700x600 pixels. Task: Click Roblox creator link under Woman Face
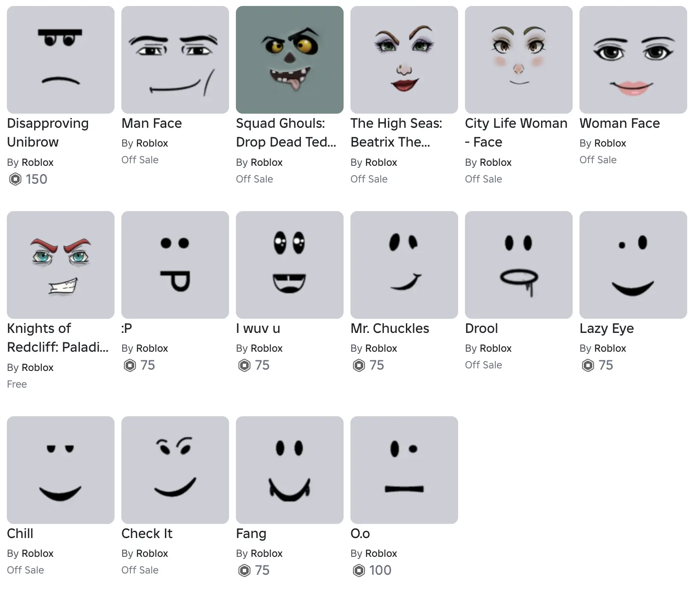click(610, 143)
